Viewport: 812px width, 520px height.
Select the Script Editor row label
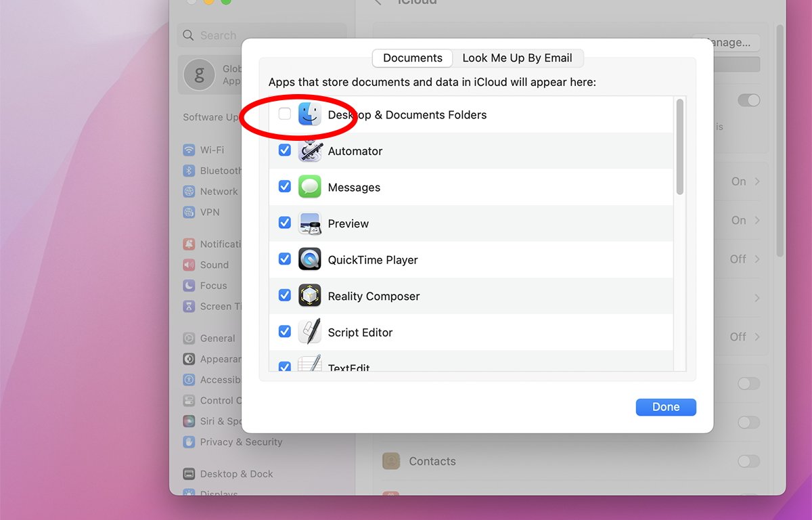pyautogui.click(x=361, y=332)
